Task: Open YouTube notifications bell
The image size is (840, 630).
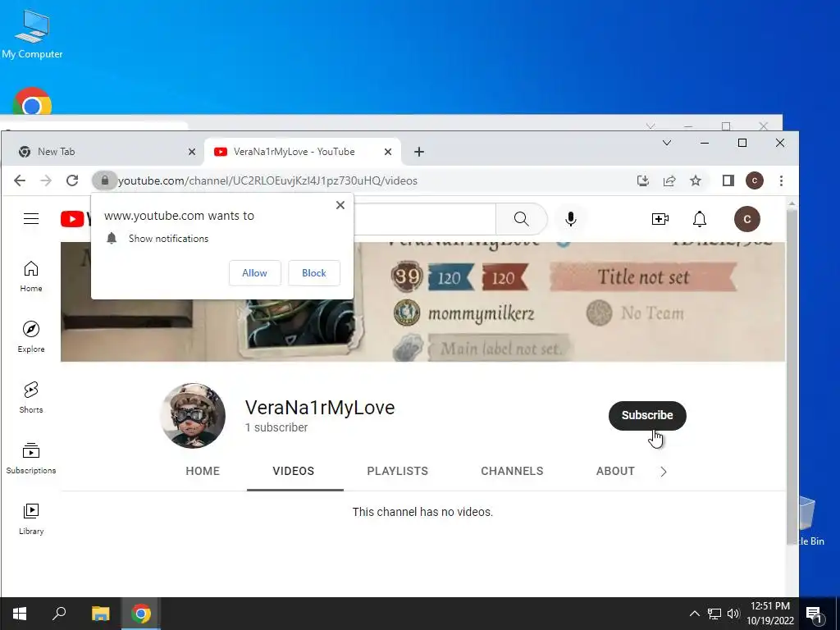Action: pos(700,218)
